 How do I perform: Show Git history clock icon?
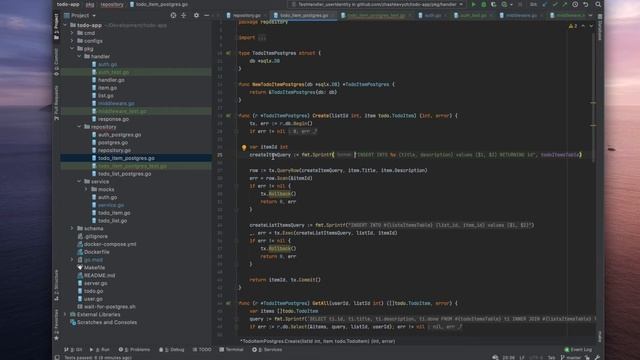(x=575, y=4)
